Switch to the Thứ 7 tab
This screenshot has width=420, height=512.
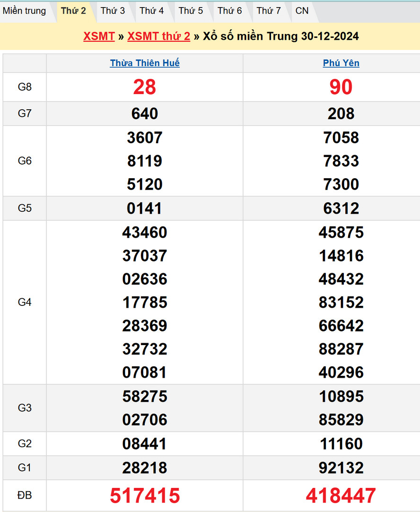[x=269, y=11]
